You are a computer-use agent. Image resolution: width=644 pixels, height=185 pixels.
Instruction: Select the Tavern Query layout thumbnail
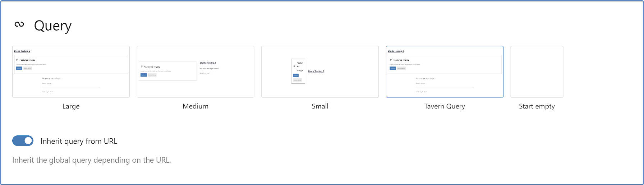click(445, 71)
